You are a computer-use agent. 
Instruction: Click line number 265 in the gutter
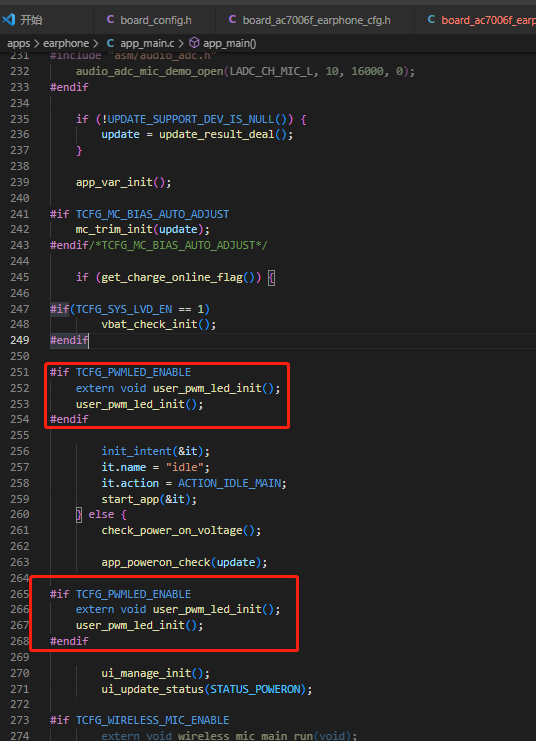(19, 594)
